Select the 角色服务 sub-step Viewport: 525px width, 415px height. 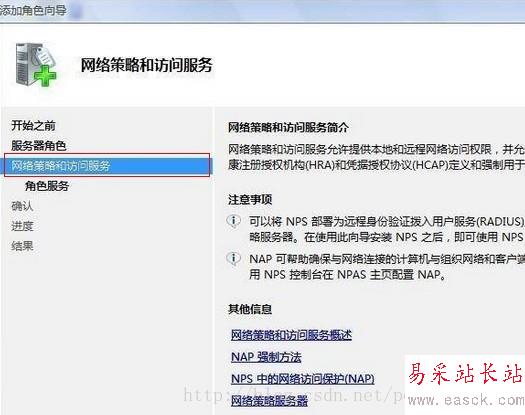point(47,186)
